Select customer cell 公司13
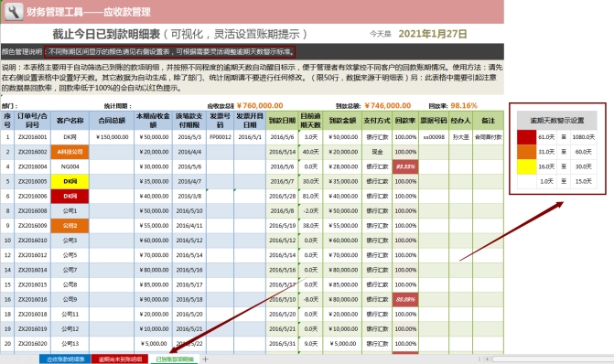This screenshot has height=364, width=614. coord(70,344)
